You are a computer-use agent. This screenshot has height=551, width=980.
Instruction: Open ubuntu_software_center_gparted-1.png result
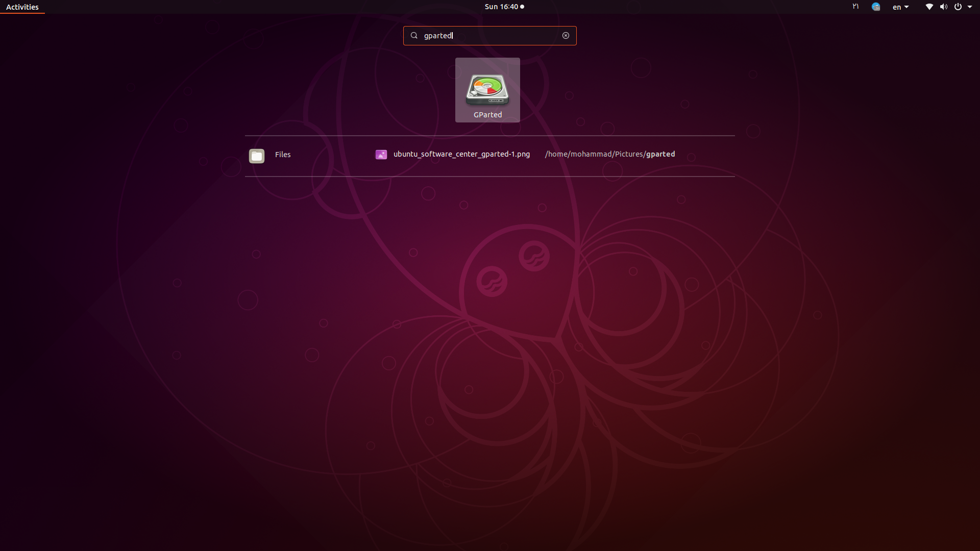click(x=461, y=154)
